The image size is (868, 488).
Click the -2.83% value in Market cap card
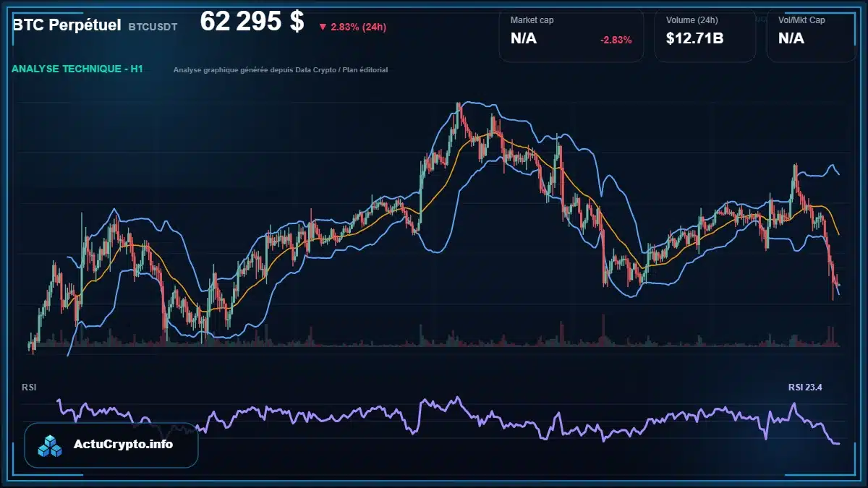coord(616,40)
